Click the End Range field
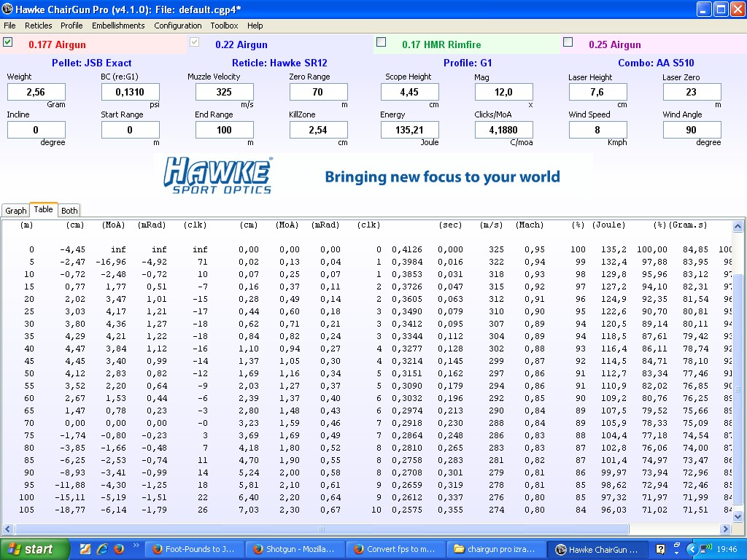The height and width of the screenshot is (560, 747). point(225,130)
